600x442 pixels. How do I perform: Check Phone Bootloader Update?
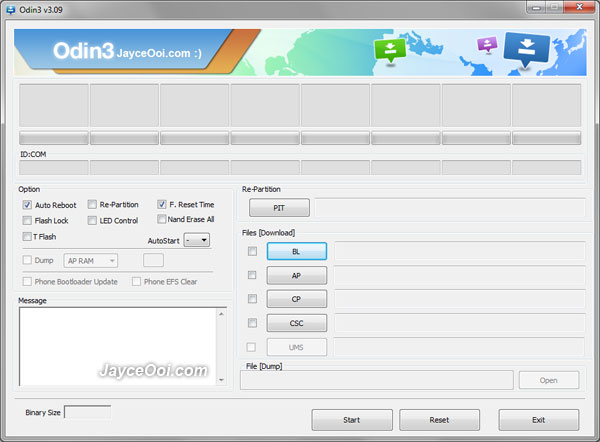click(27, 282)
